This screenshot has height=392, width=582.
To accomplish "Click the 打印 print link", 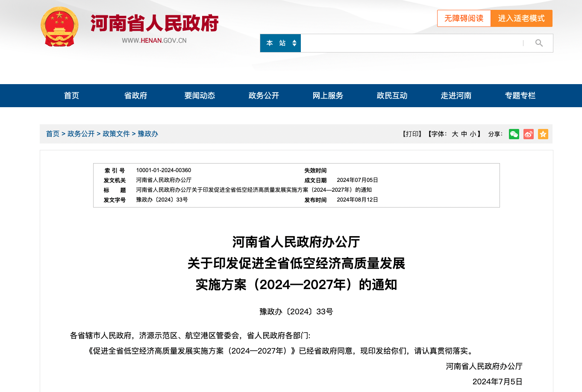I will (412, 134).
